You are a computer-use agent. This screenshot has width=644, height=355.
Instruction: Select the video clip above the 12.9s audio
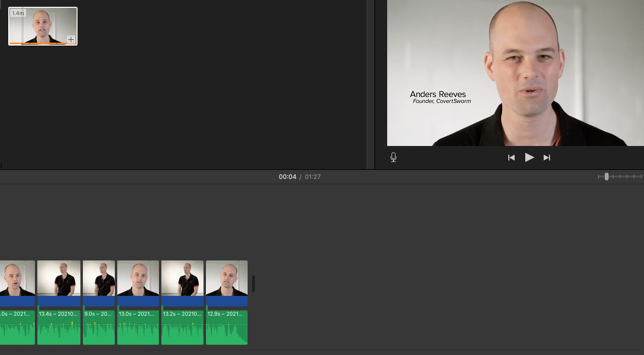227,278
